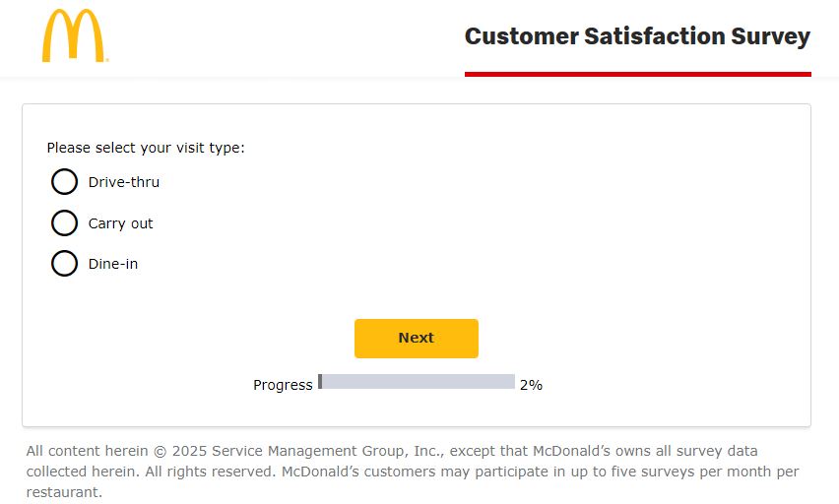
Task: Select the Carry out radio button
Action: (64, 223)
